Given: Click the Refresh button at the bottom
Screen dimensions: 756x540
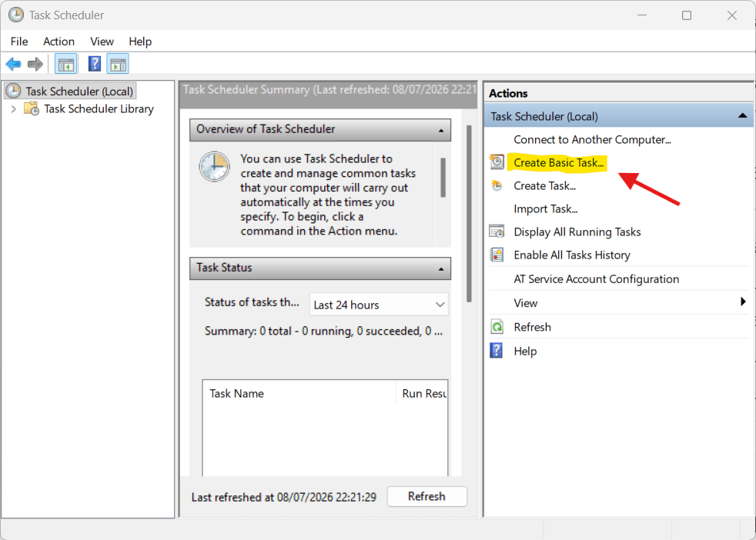Looking at the screenshot, I should [x=427, y=497].
